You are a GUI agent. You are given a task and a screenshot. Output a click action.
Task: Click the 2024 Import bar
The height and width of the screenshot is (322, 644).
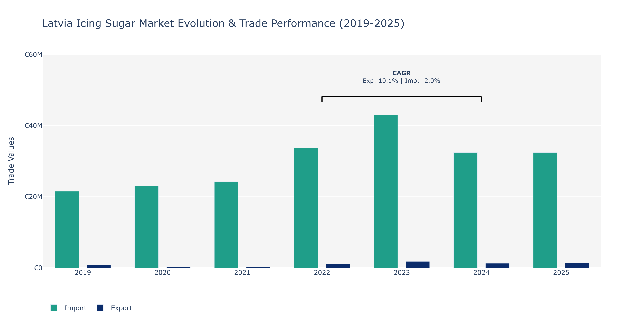tap(466, 210)
